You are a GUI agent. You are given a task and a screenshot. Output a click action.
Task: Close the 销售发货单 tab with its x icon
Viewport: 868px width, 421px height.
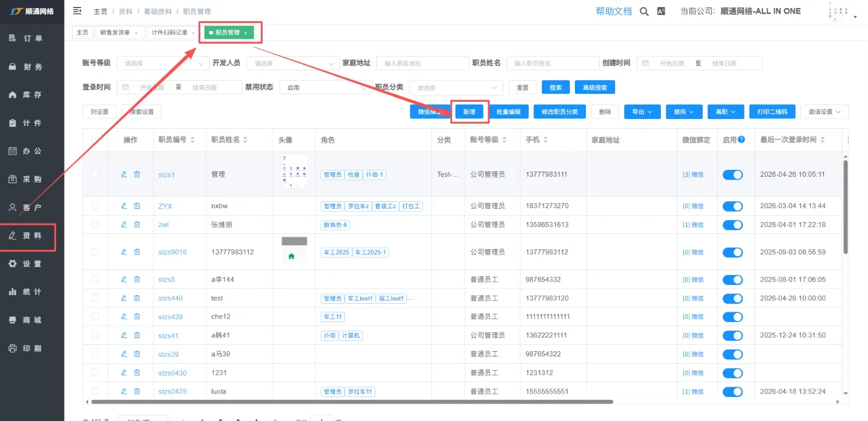pyautogui.click(x=136, y=33)
